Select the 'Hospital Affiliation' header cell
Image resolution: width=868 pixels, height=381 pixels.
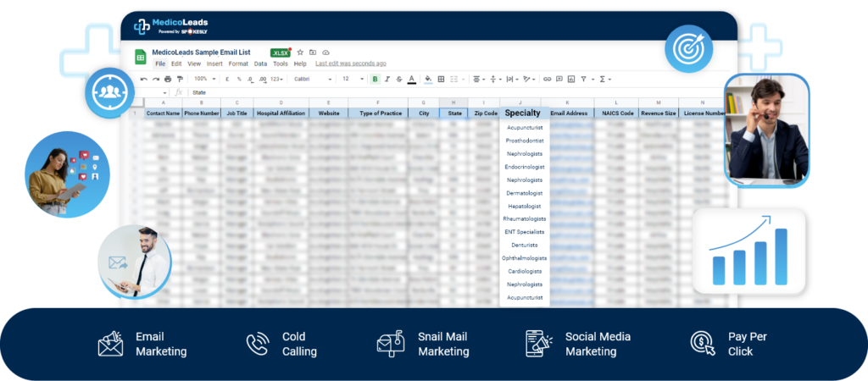click(x=281, y=113)
